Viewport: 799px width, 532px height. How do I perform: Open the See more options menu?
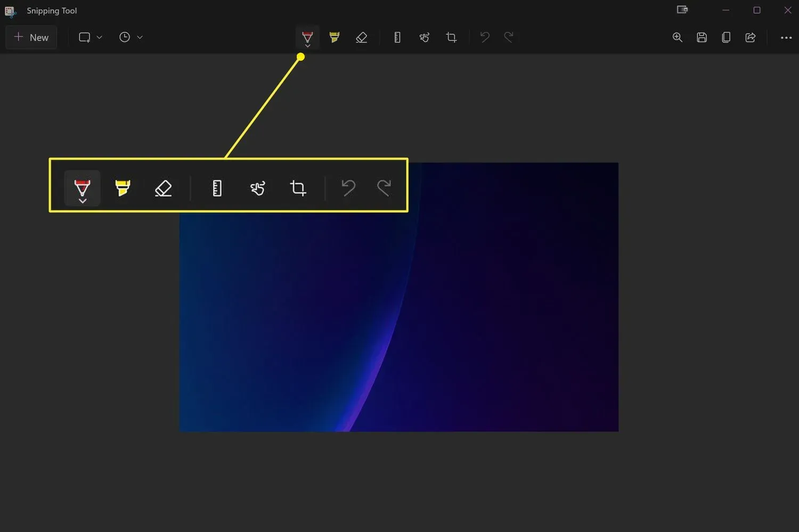787,37
